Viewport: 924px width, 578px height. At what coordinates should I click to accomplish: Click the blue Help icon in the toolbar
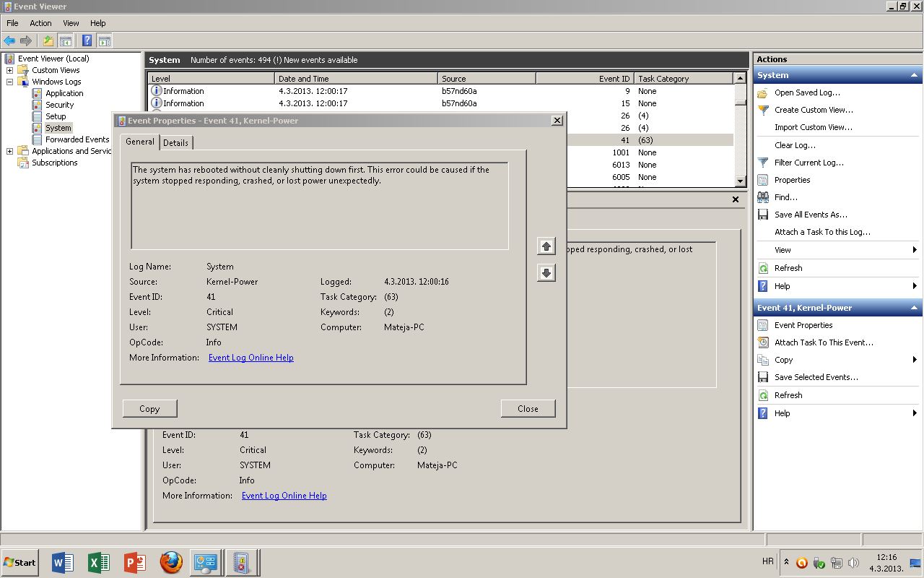87,41
